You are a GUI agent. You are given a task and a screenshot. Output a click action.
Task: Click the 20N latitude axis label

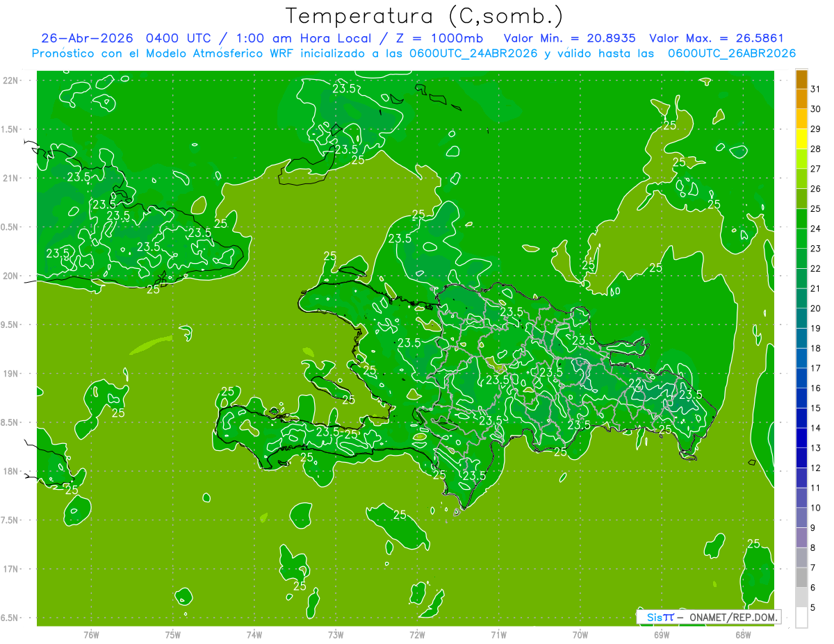tap(12, 276)
